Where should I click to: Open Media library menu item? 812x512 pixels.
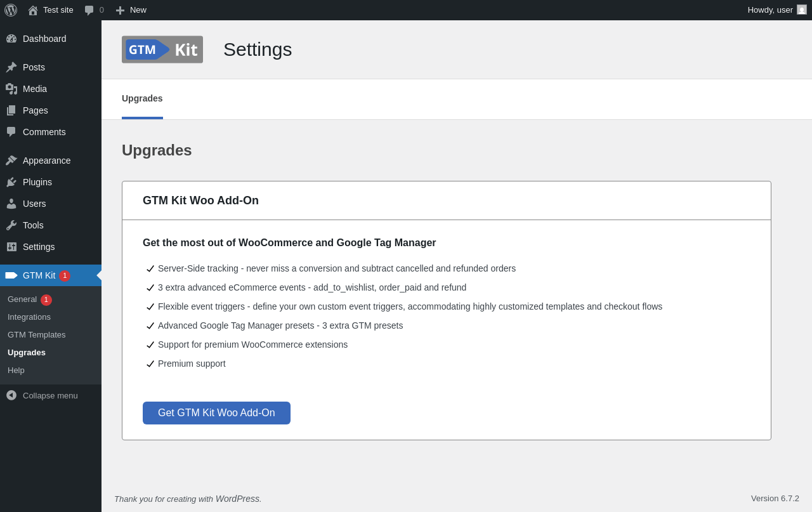coord(51,89)
